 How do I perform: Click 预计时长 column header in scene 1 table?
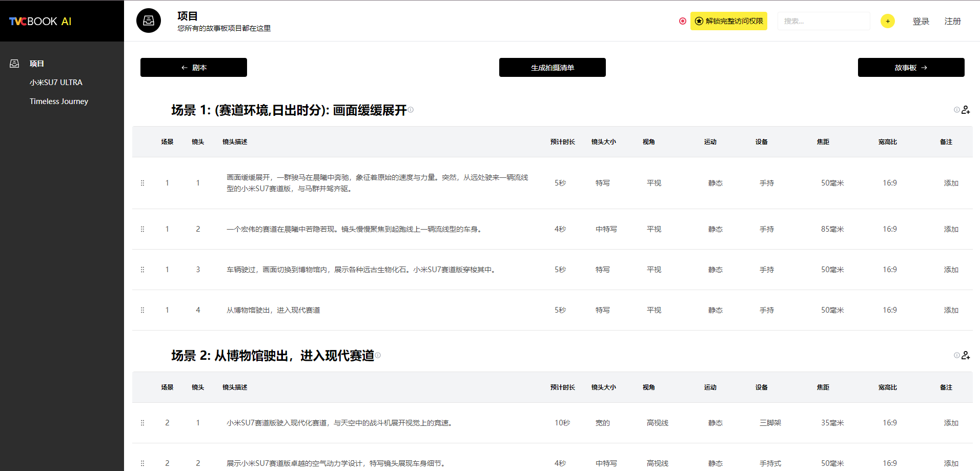click(x=563, y=142)
